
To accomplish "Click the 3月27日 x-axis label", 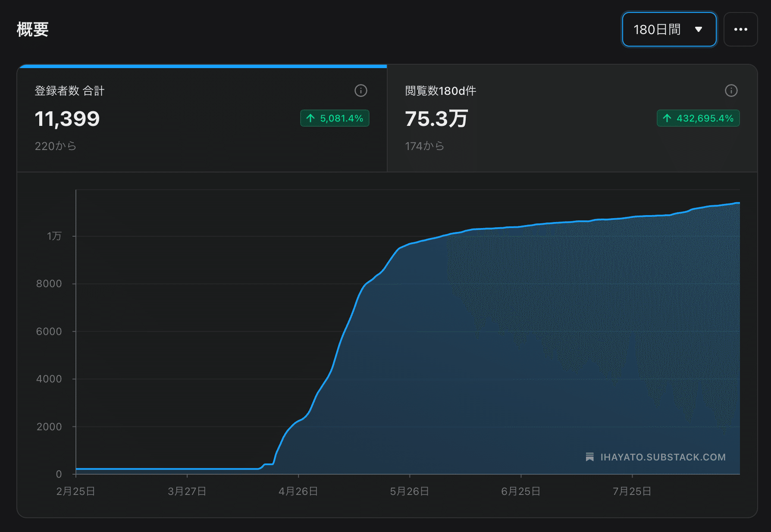I will (x=187, y=491).
